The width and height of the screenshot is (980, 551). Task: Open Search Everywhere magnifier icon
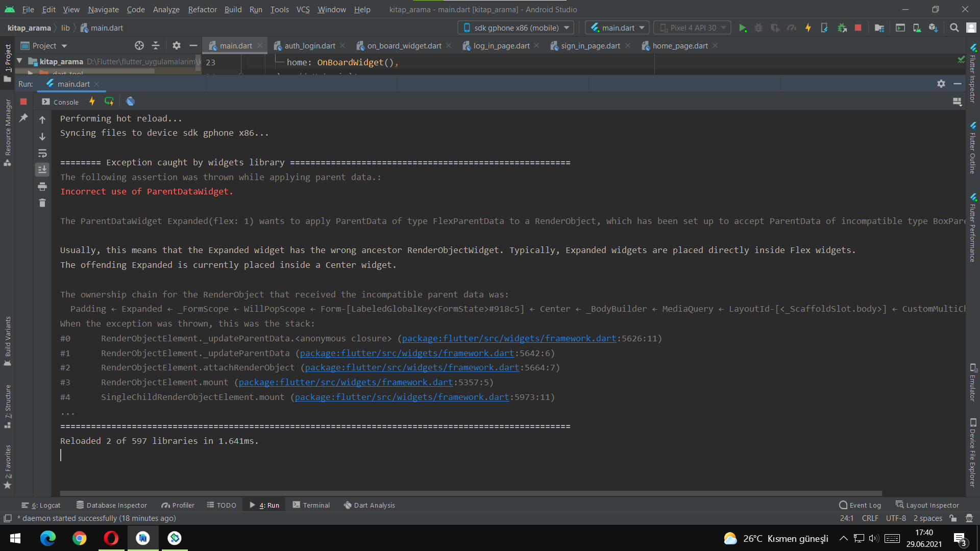954,28
